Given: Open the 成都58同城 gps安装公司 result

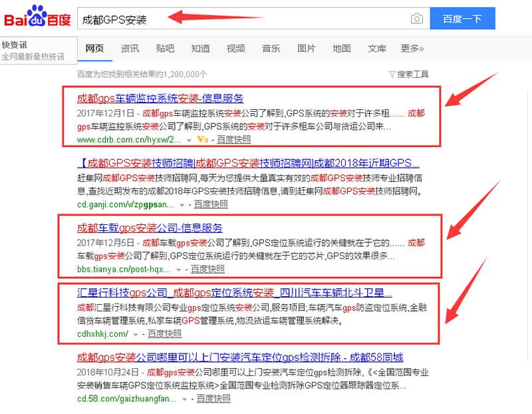Looking at the screenshot, I should (x=240, y=357).
